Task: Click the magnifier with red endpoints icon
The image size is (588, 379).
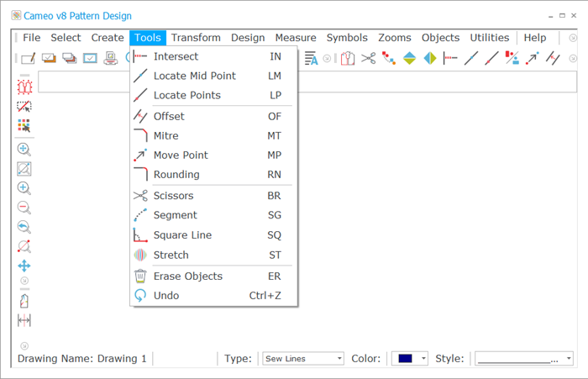Action: pos(24,246)
